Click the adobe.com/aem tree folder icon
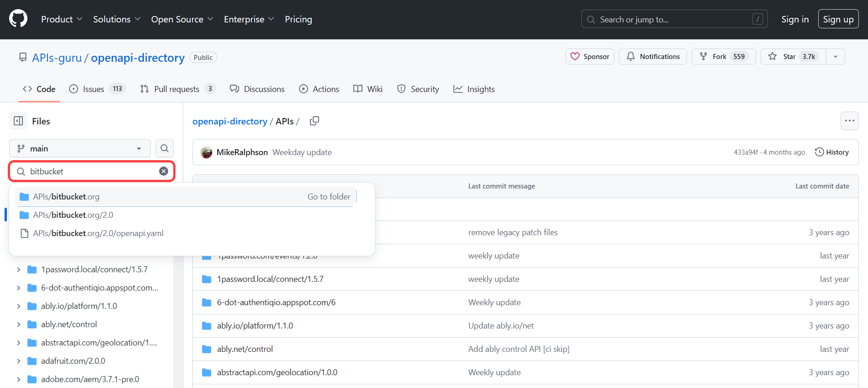This screenshot has height=388, width=868. click(x=32, y=379)
